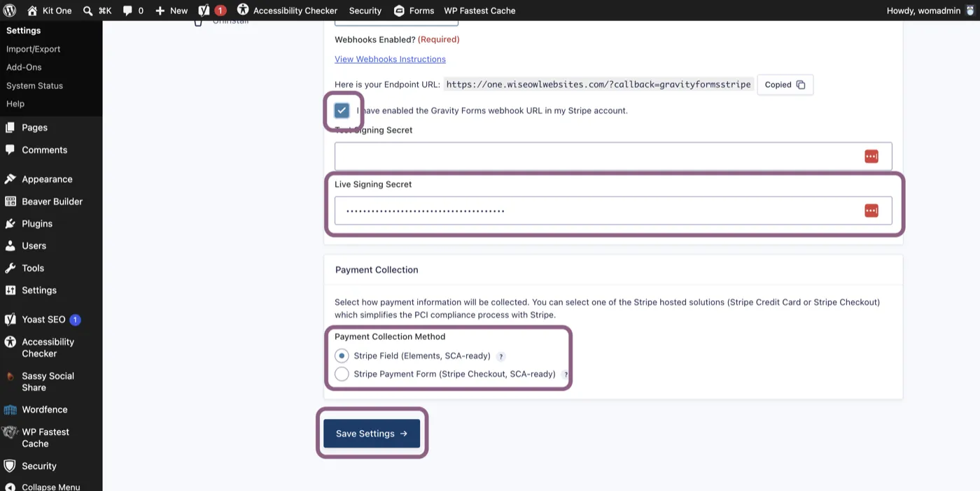The height and width of the screenshot is (491, 980).
Task: Click the Tools wrench icon
Action: pyautogui.click(x=10, y=268)
